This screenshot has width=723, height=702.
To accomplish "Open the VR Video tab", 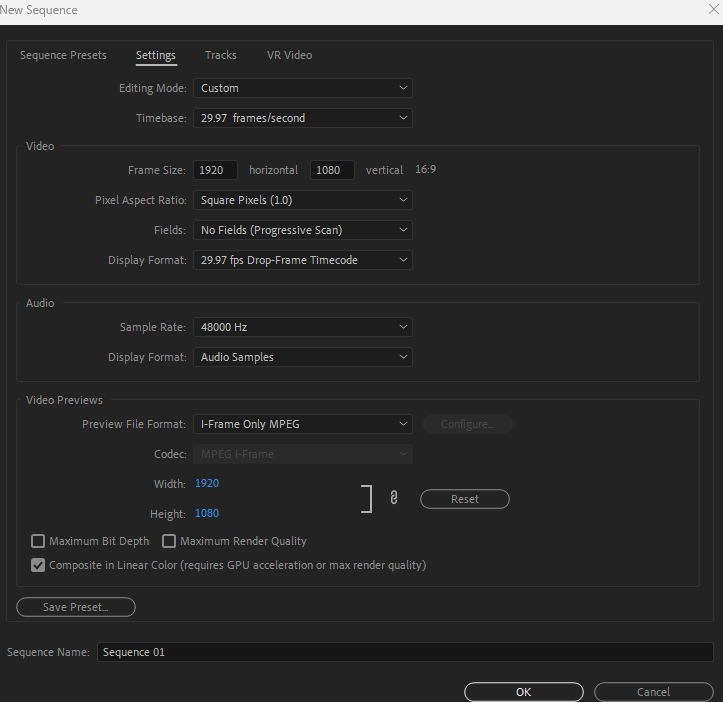I will coord(290,55).
